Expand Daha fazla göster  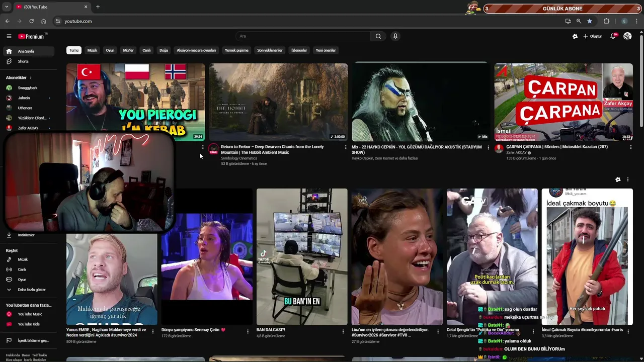[x=29, y=290]
